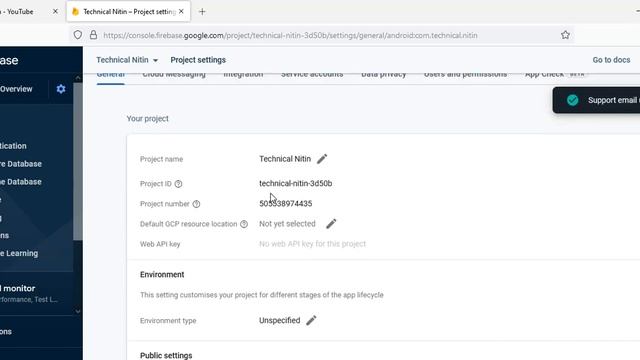This screenshot has height=360, width=640.
Task: Close the Technical Nitin project settings tab
Action: (x=181, y=11)
